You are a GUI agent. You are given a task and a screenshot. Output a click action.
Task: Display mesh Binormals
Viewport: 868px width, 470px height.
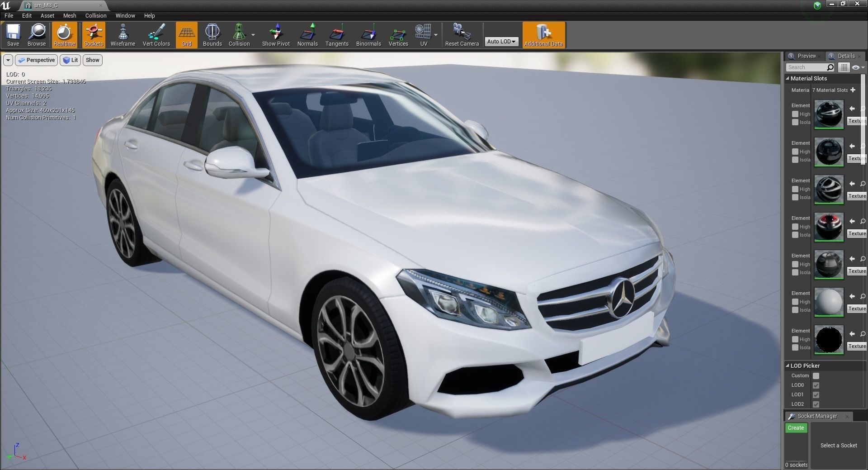(368, 35)
